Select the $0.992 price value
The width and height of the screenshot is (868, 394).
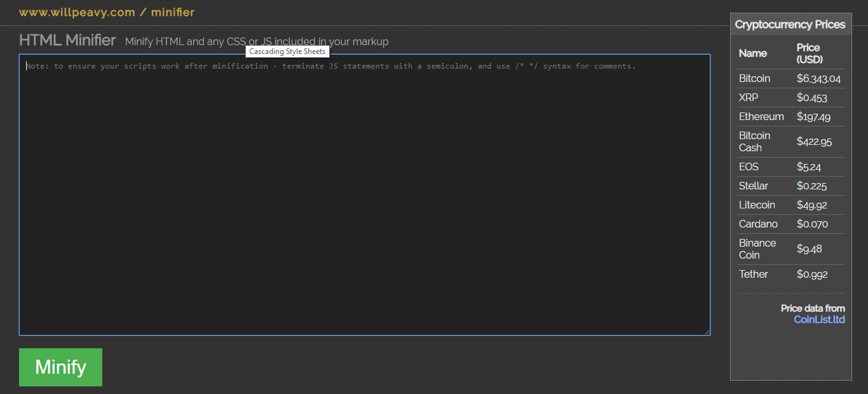(812, 275)
